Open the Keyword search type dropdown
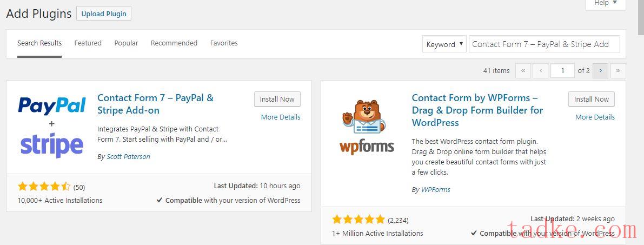This screenshot has height=245, width=644. coord(444,44)
